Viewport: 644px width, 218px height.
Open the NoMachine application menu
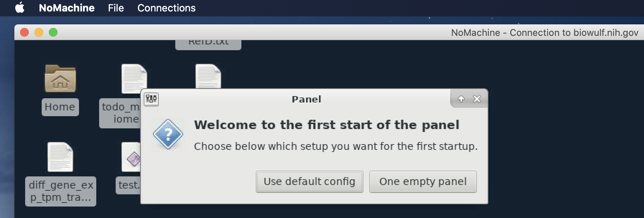[x=67, y=8]
